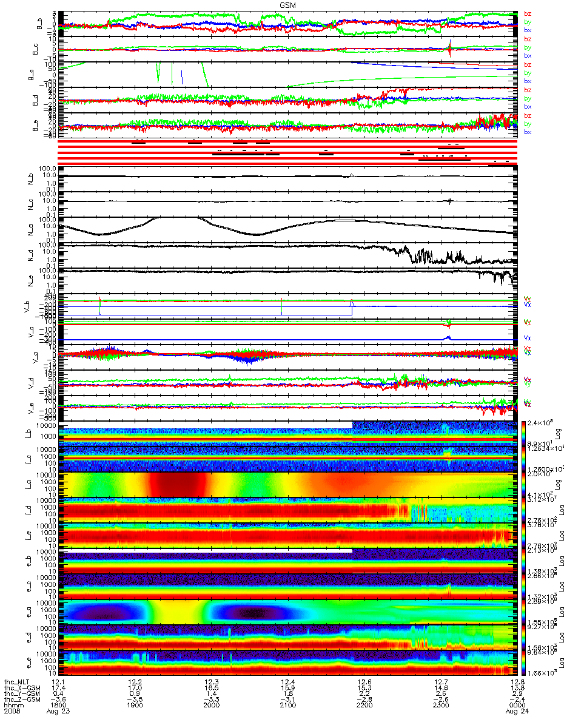Image resolution: width=564 pixels, height=728 pixels.
Task: Click the blue bx legend of B_b panel
Action: click(528, 30)
